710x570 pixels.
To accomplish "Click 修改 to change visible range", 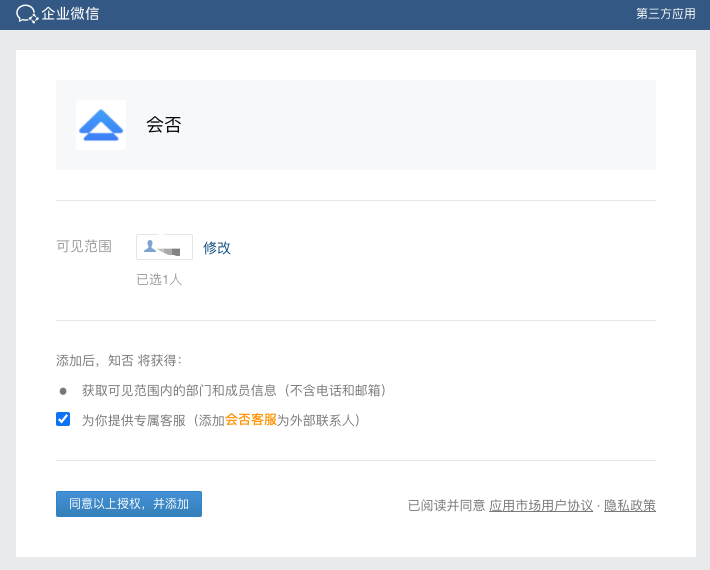I will coord(217,248).
